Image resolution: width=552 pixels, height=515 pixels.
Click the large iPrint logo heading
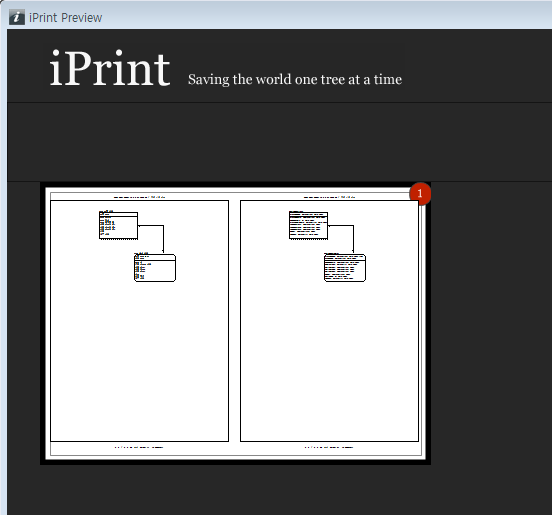110,68
